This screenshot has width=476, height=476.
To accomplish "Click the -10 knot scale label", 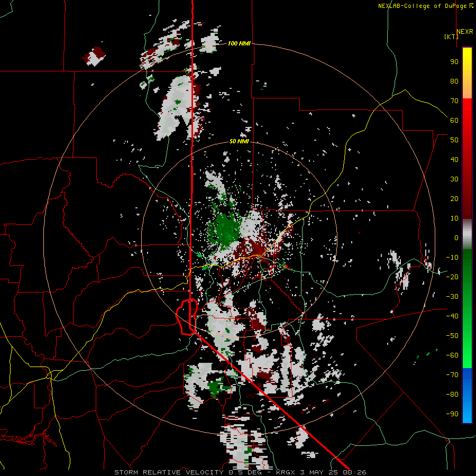I will [x=452, y=257].
